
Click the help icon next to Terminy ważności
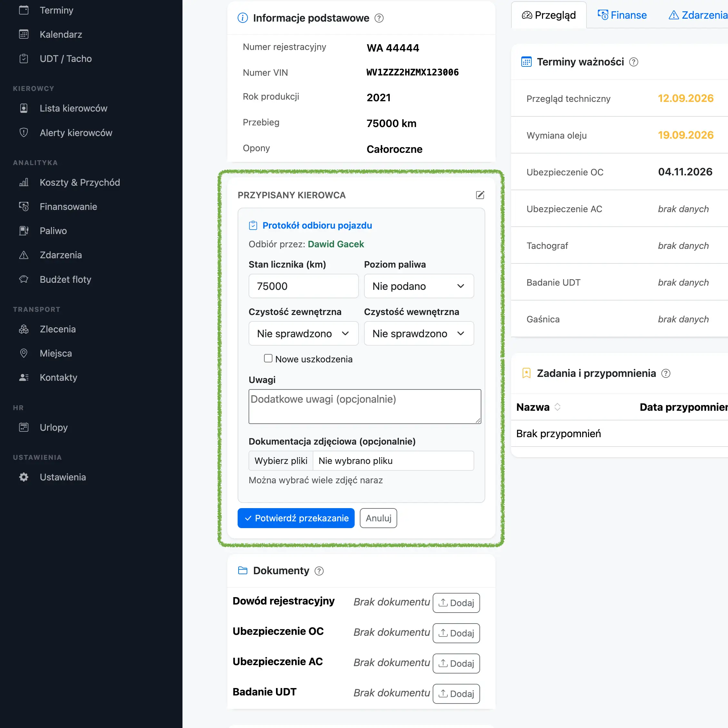(634, 62)
